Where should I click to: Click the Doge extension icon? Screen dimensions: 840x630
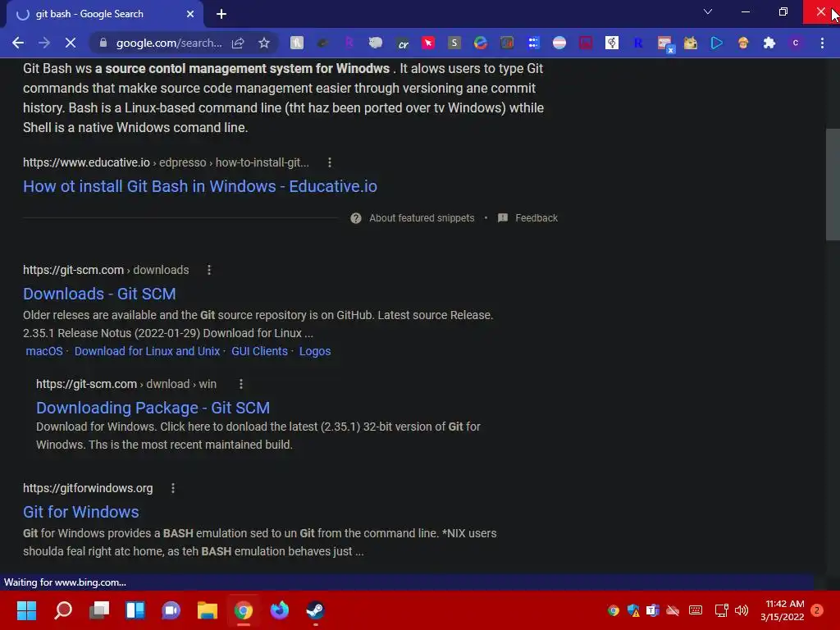coord(691,43)
